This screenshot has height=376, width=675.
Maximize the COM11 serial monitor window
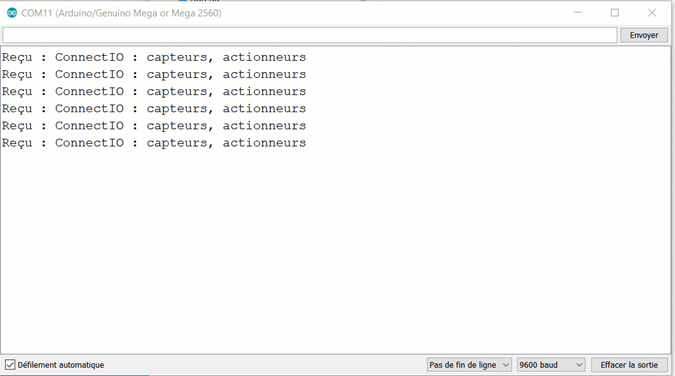(x=615, y=13)
